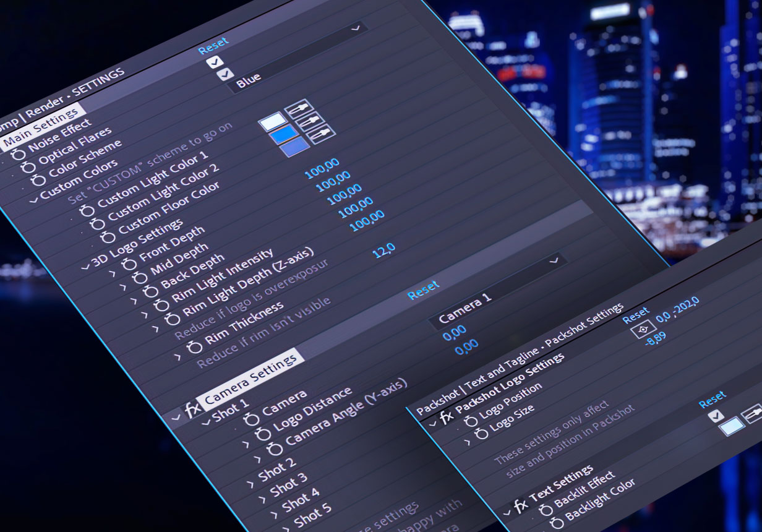762x532 pixels.
Task: Click the Rim Thickness value 12,0
Action: (383, 251)
